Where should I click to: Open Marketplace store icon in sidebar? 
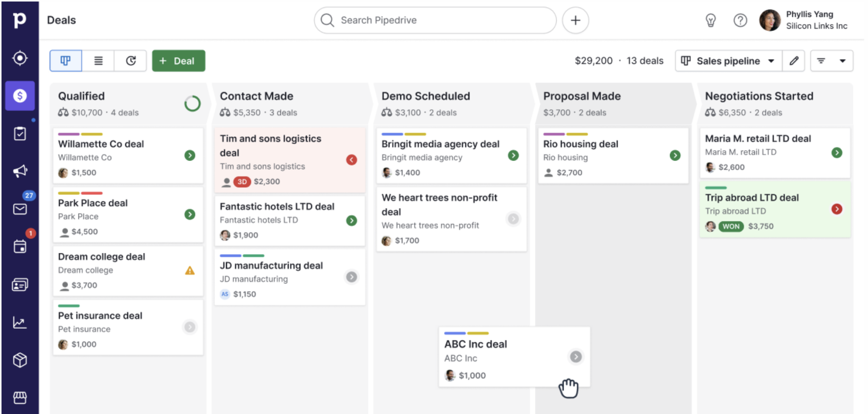[x=19, y=397]
